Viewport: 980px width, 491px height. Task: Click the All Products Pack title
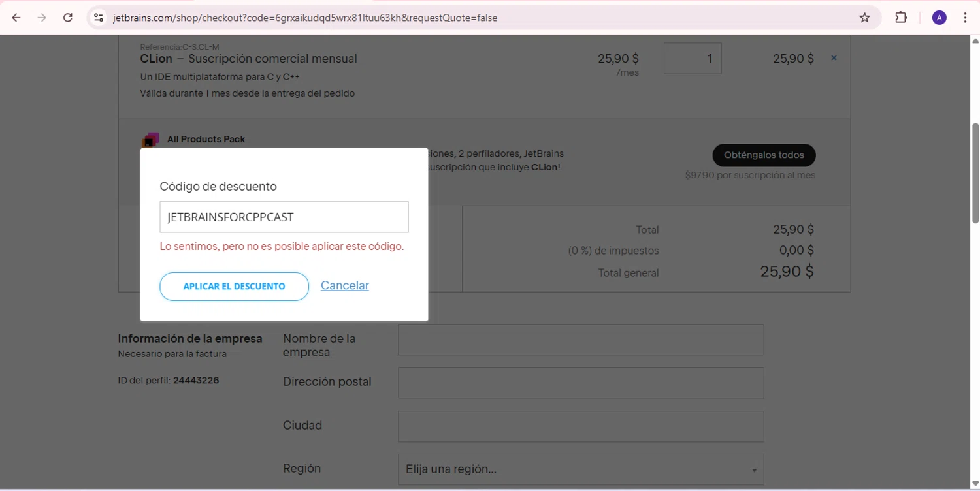pos(206,139)
